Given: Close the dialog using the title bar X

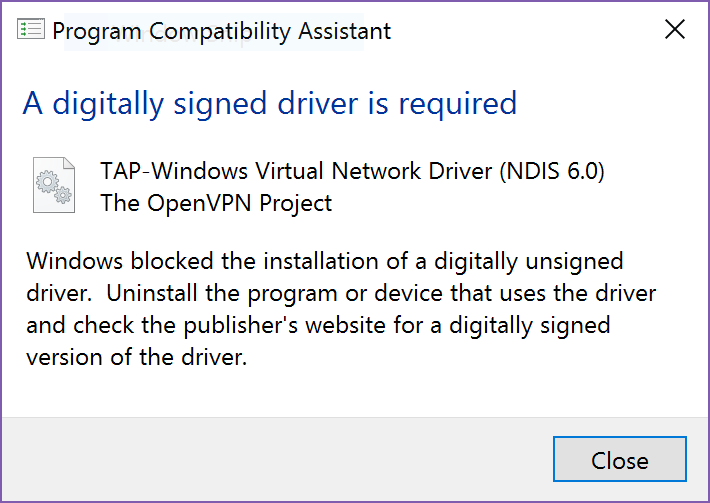Looking at the screenshot, I should click(x=675, y=30).
